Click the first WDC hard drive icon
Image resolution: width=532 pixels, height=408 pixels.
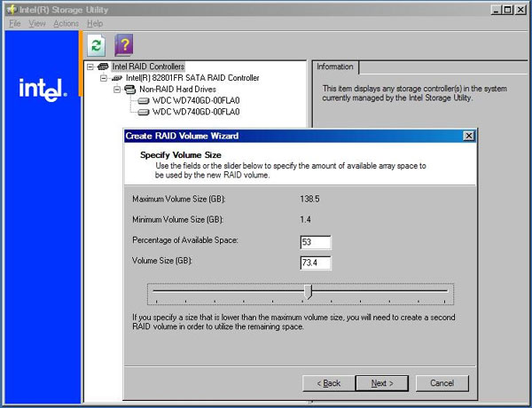[x=144, y=101]
